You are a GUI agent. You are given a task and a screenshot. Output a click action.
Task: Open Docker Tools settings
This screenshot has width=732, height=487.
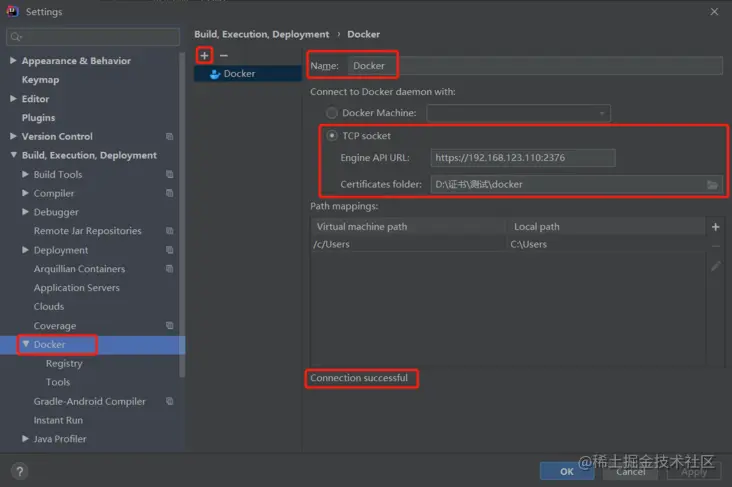[x=58, y=382]
